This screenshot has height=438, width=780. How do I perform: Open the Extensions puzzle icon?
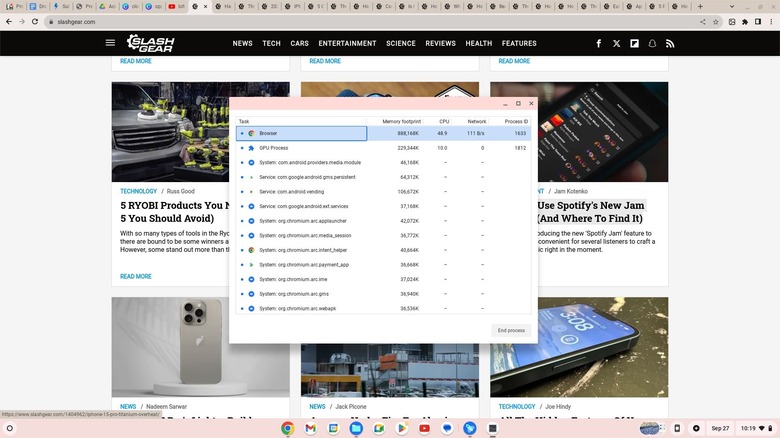[x=745, y=22]
